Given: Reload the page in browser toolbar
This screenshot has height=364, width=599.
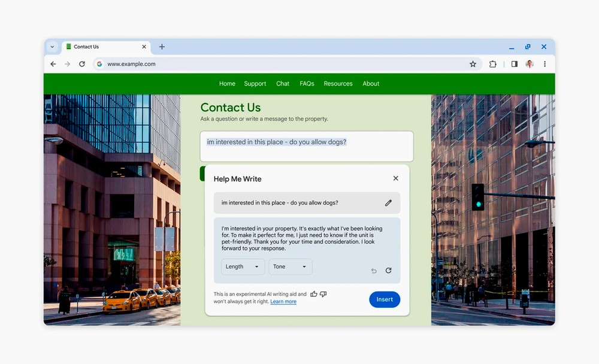Looking at the screenshot, I should pos(82,64).
